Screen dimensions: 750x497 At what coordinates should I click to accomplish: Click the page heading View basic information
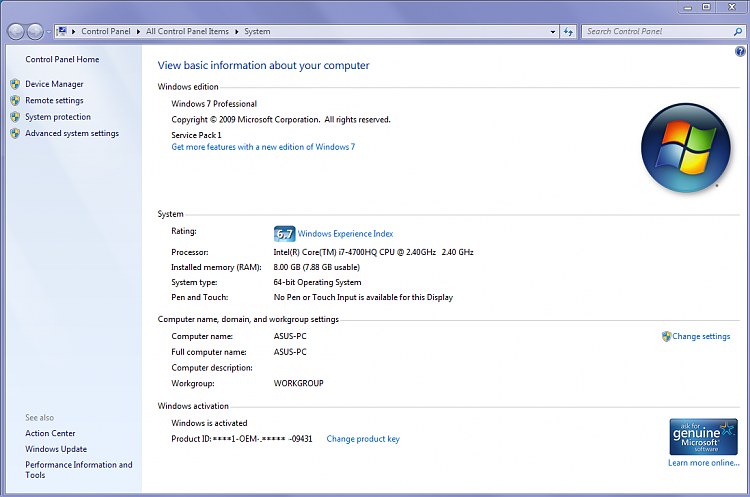click(264, 65)
